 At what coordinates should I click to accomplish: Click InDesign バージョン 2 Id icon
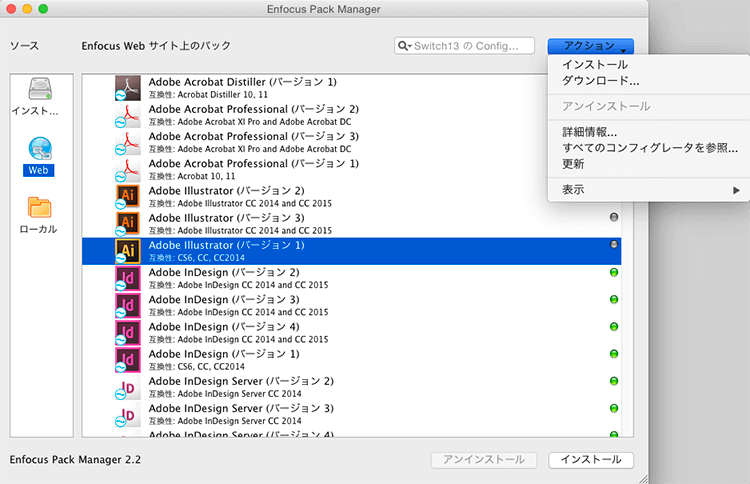pyautogui.click(x=128, y=279)
